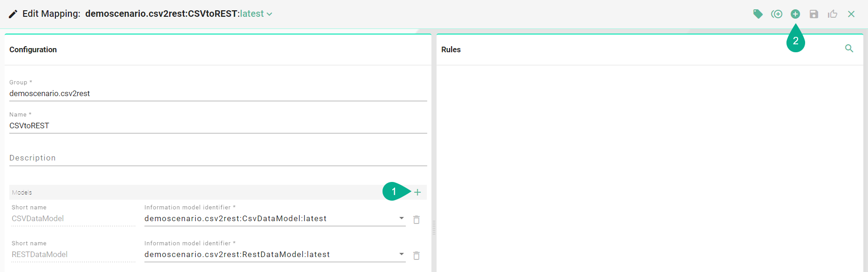The image size is (868, 272).
Task: Click the pencil edit icon in title
Action: (13, 14)
